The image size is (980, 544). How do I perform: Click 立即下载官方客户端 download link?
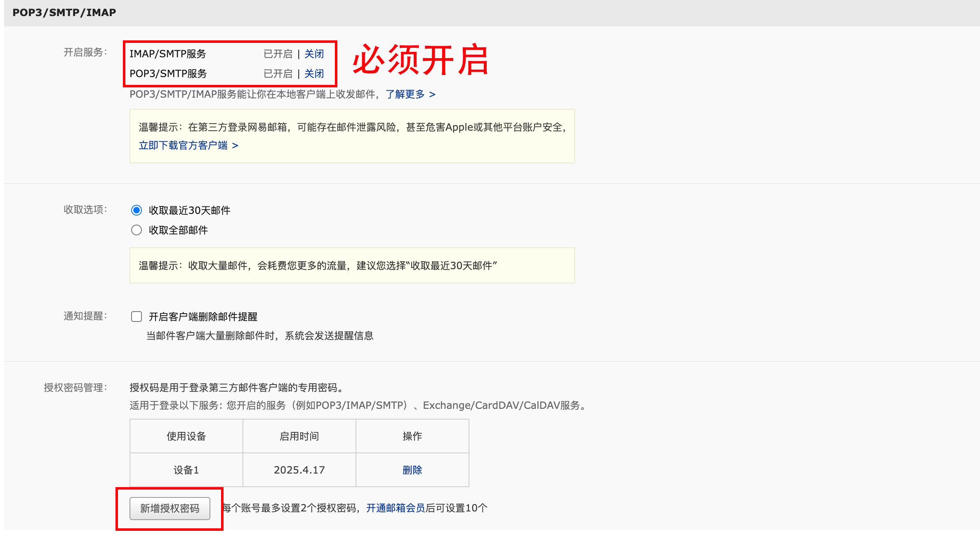pyautogui.click(x=183, y=145)
